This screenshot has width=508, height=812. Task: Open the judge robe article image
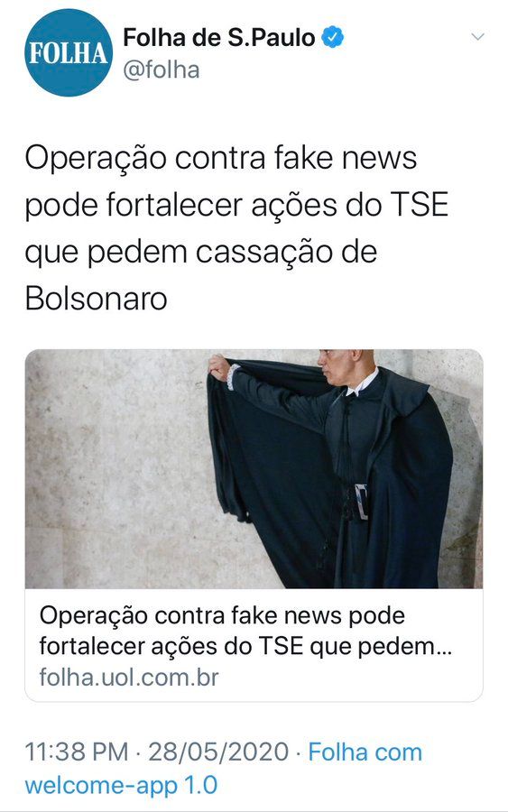254,468
